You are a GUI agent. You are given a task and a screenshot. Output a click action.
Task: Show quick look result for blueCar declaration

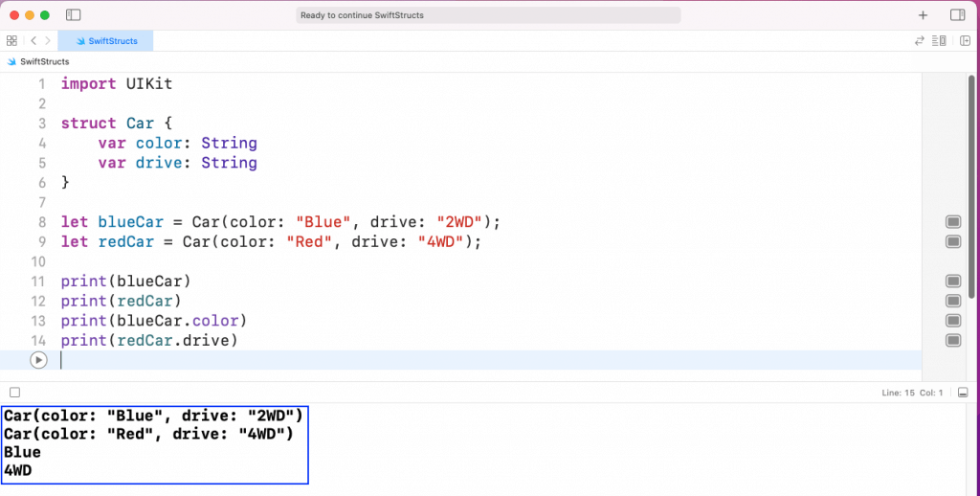click(x=952, y=222)
